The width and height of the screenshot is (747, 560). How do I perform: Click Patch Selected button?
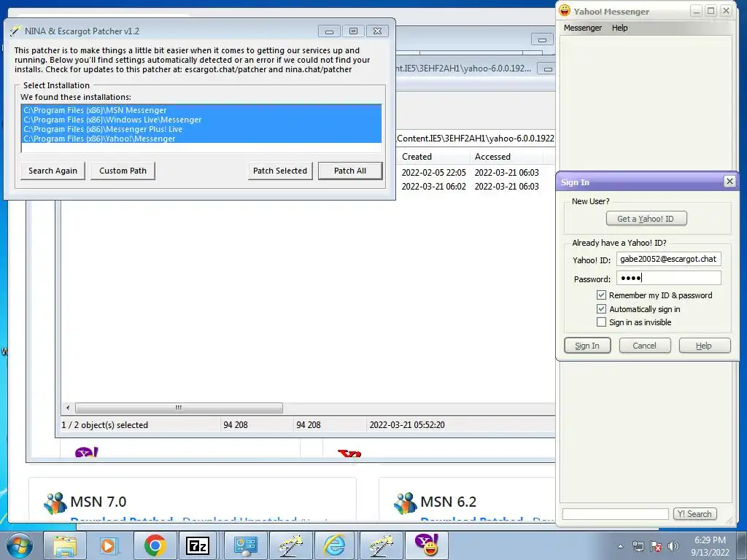point(280,171)
